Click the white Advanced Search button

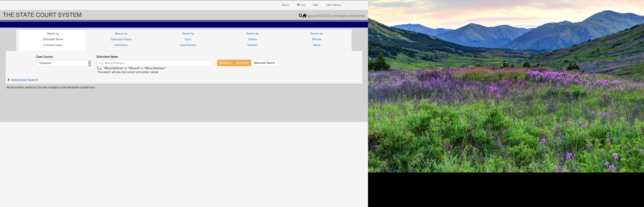coord(264,63)
